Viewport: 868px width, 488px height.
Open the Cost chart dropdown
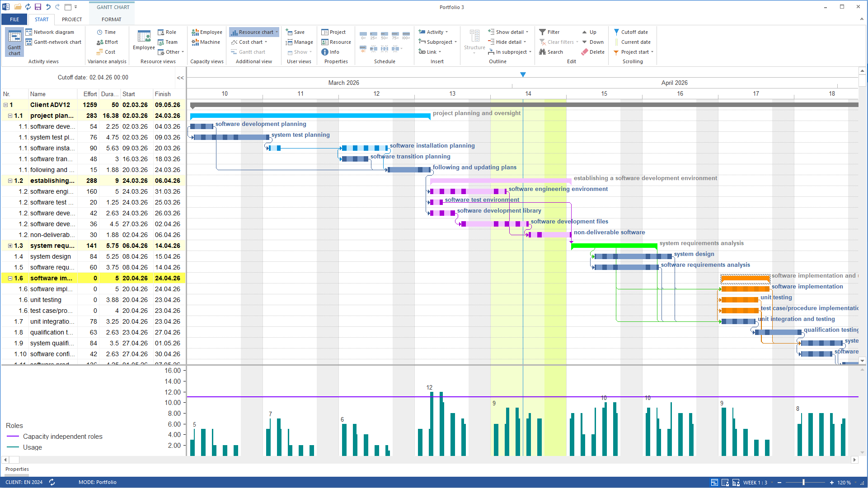[x=266, y=42]
